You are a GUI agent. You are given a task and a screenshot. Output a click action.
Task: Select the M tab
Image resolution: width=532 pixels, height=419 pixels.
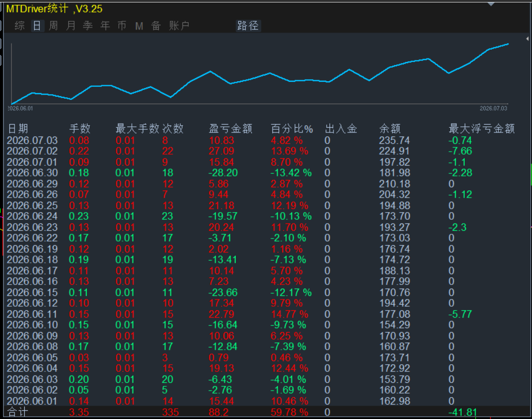point(139,26)
